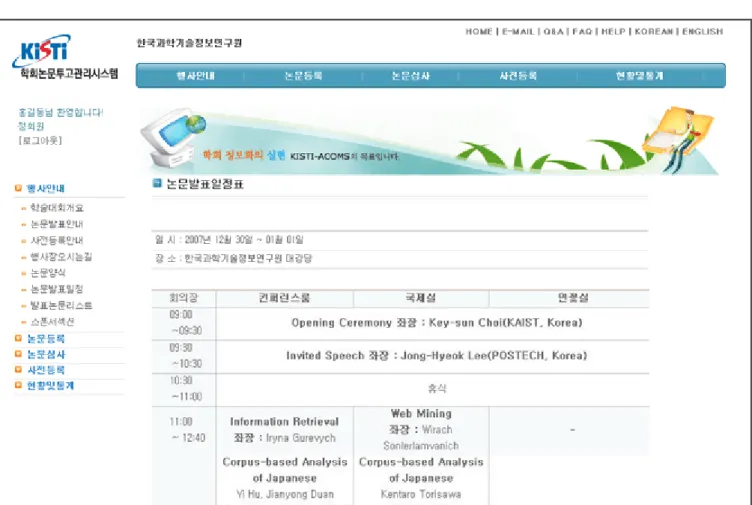This screenshot has width=752, height=505.
Task: Expand the 현황및통계 section in left sidebar
Action: pos(50,386)
